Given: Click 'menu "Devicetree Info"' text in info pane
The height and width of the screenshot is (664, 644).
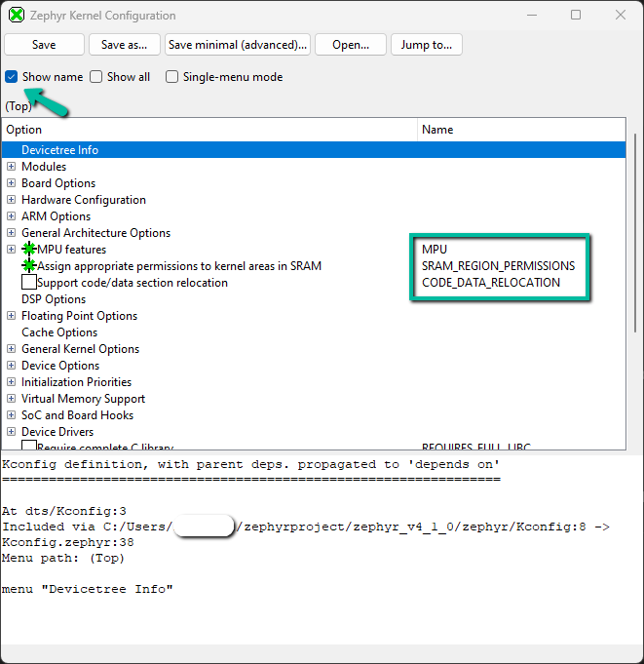Looking at the screenshot, I should [x=87, y=589].
